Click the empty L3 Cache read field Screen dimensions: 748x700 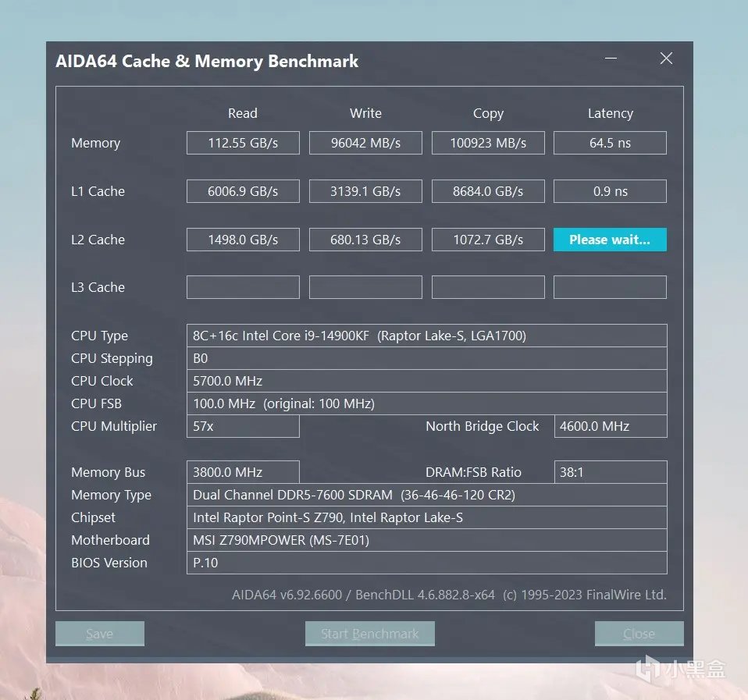(x=243, y=287)
